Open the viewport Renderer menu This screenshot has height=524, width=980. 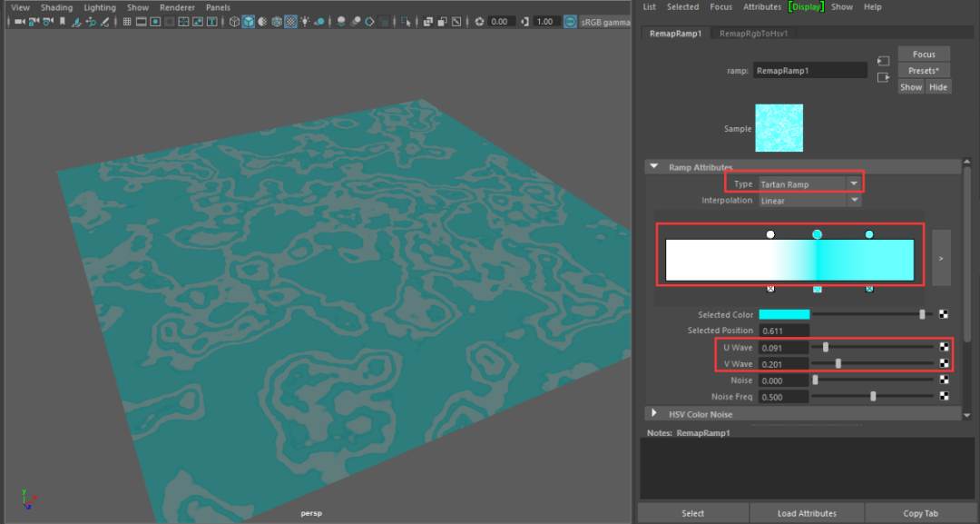[x=177, y=7]
